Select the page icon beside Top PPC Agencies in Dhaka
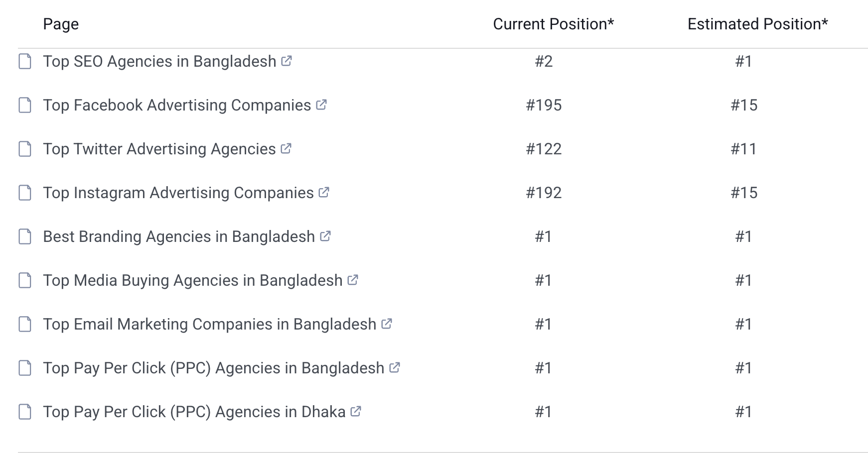The height and width of the screenshot is (453, 868). click(24, 412)
